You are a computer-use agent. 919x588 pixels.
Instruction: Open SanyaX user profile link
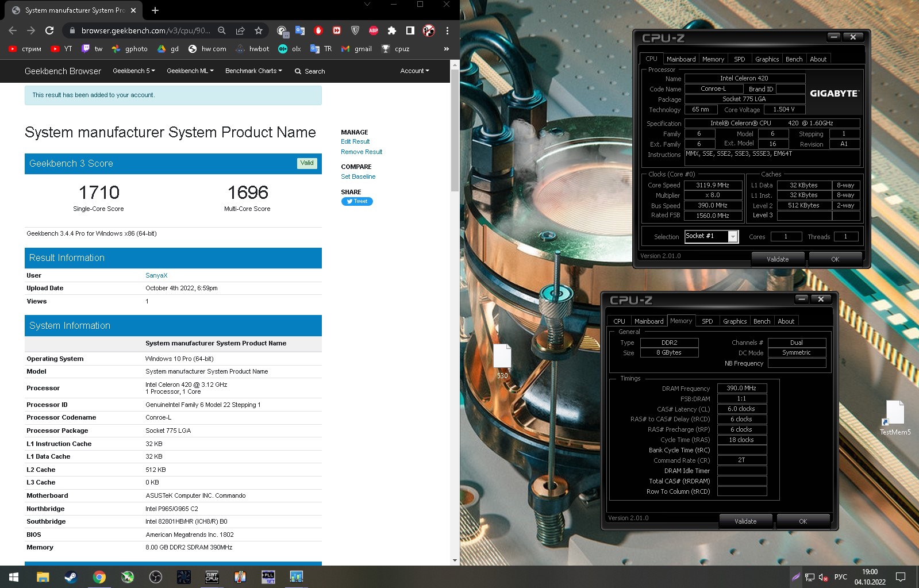tap(156, 275)
